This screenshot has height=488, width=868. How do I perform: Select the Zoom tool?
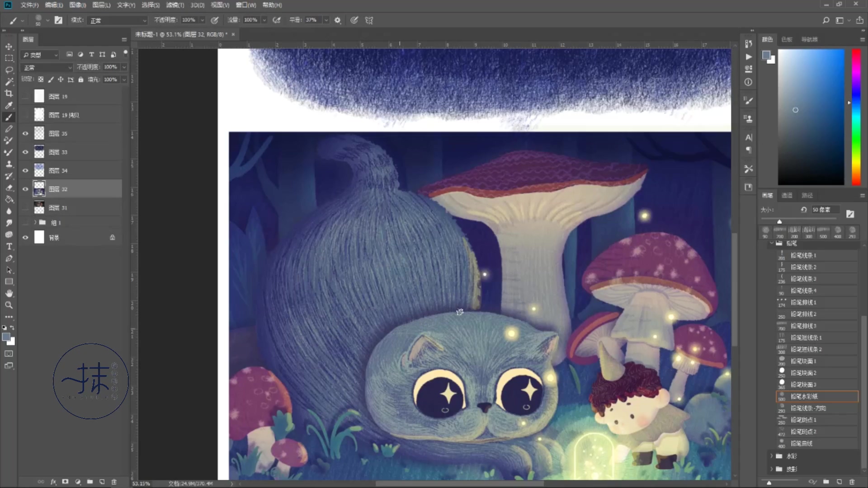click(9, 305)
